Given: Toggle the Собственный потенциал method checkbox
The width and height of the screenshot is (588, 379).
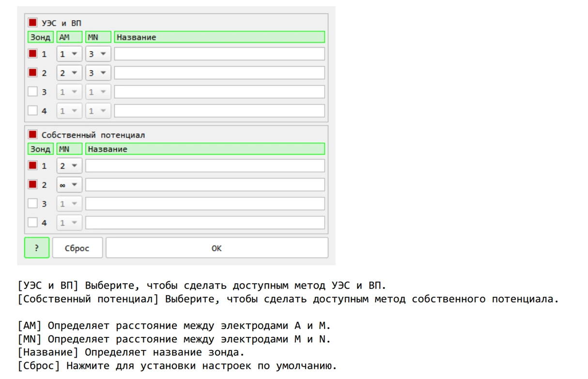Looking at the screenshot, I should tap(33, 135).
